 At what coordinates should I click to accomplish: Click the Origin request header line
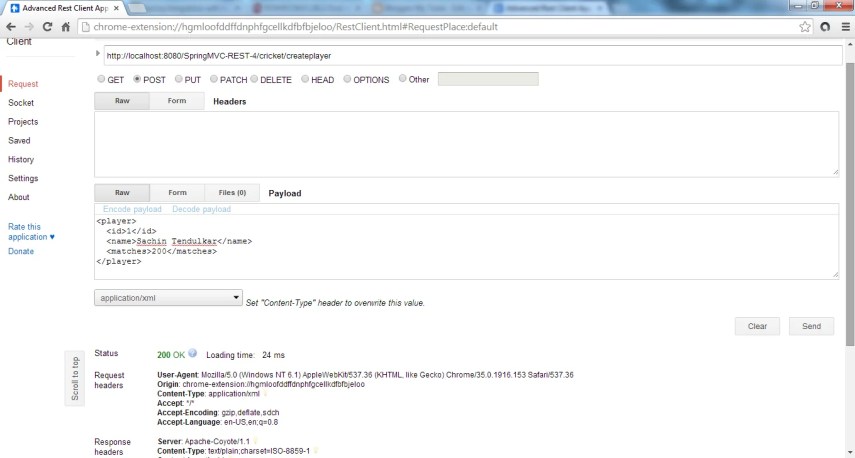(261, 384)
